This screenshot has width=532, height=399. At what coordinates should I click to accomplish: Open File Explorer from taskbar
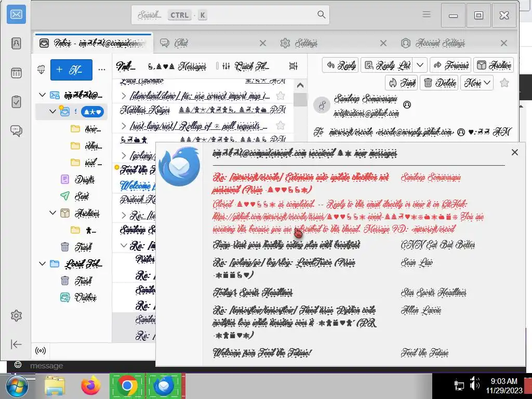click(x=55, y=386)
